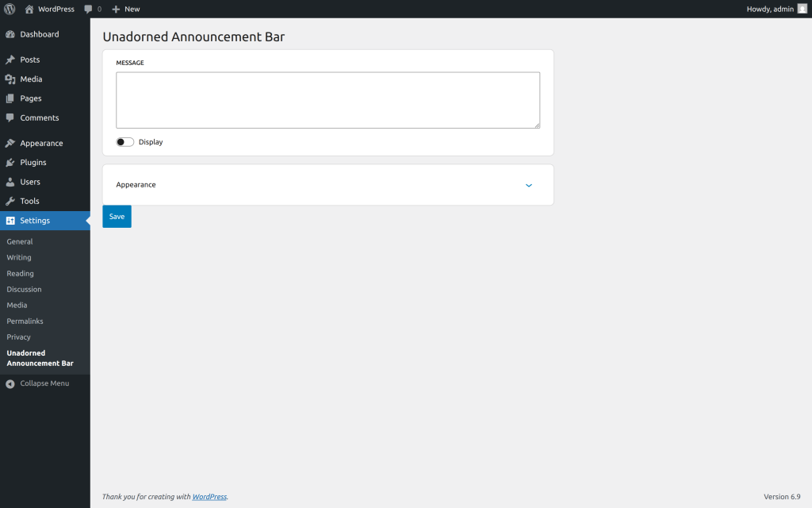Open the Permalinks settings page
812x508 pixels.
tap(25, 321)
